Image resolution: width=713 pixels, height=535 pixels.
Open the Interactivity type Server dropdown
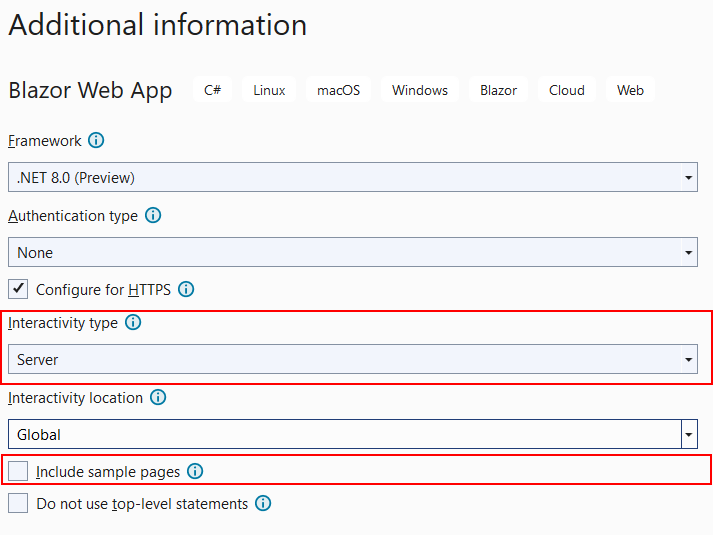coord(353,360)
